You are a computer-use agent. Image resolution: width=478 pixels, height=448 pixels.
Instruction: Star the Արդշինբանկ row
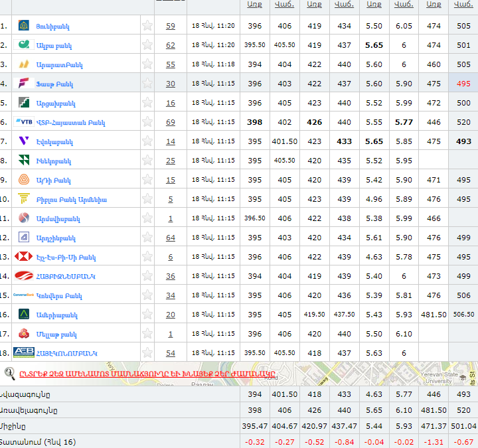click(147, 238)
